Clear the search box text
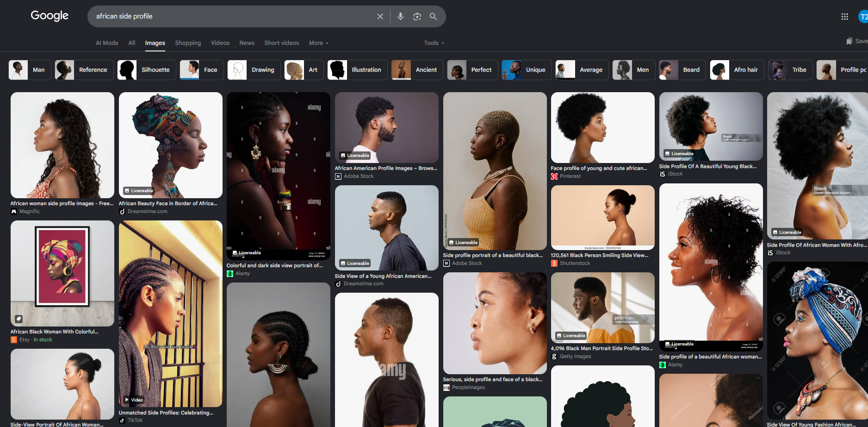The image size is (868, 427). (380, 16)
